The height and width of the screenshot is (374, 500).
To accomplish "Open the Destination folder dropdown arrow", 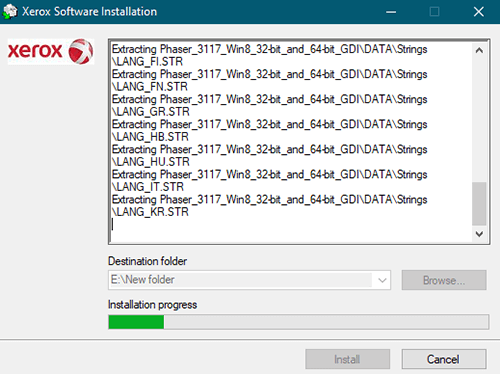I will point(382,280).
